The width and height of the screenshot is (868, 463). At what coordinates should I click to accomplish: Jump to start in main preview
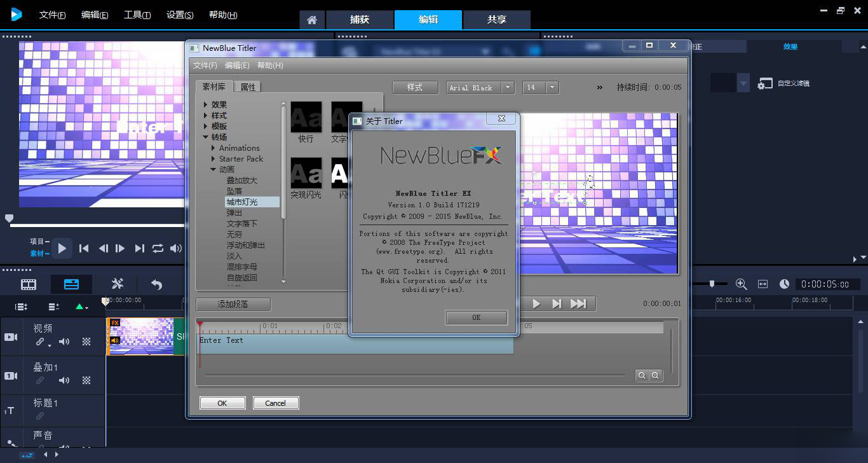[x=84, y=249]
